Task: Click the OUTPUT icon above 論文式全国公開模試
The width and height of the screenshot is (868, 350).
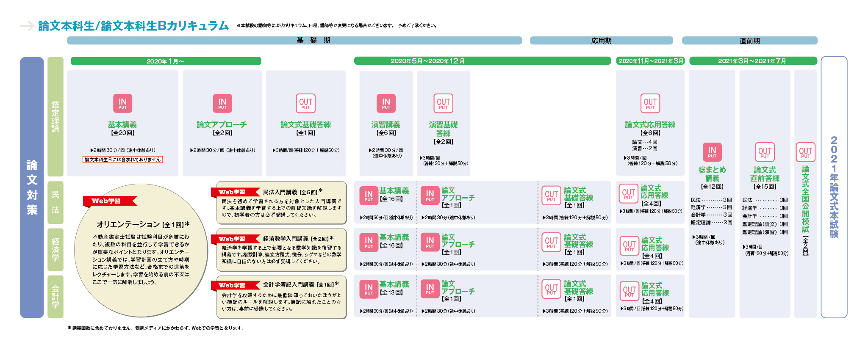Action: [805, 152]
